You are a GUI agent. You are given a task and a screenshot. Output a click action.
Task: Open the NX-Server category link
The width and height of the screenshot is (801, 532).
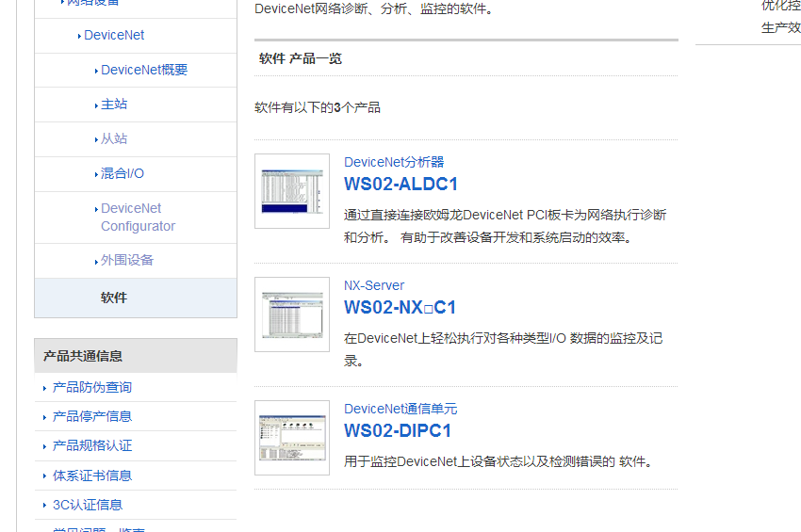pyautogui.click(x=374, y=285)
